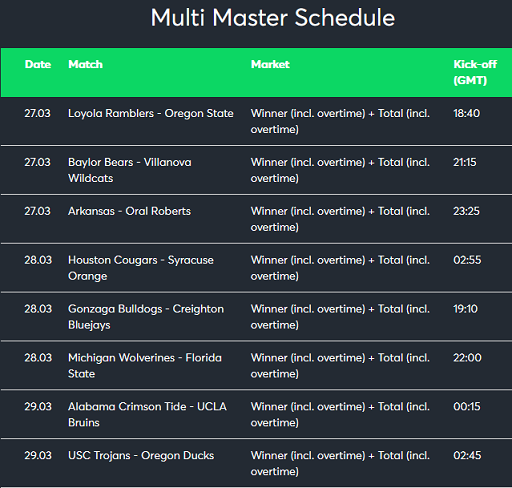Click the 00:15 kick-off time
Image resolution: width=512 pixels, height=488 pixels.
coord(467,406)
